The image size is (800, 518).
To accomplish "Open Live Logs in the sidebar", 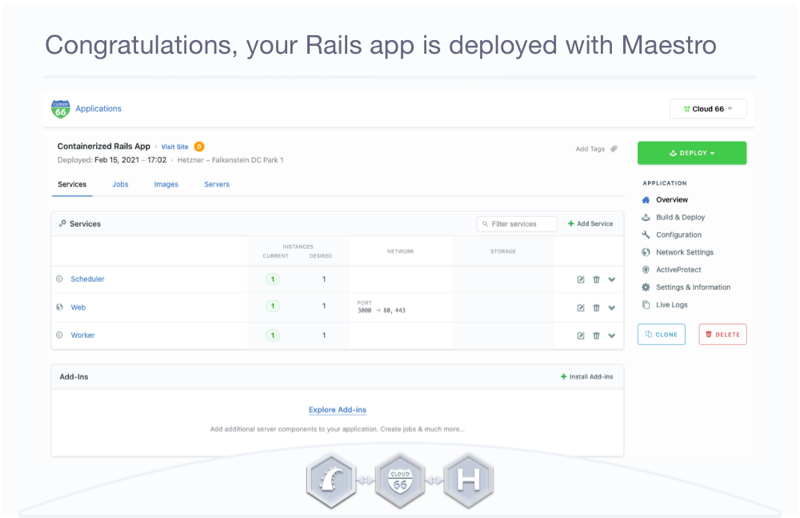I will [671, 305].
